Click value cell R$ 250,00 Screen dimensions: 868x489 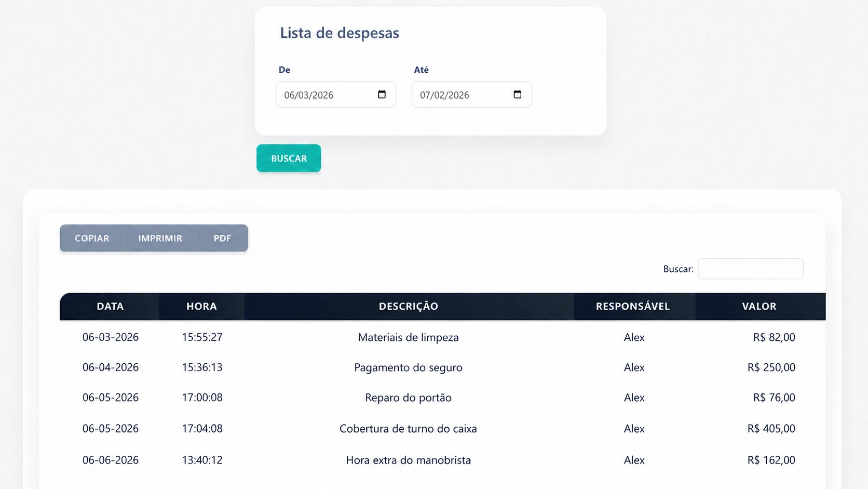click(x=771, y=367)
